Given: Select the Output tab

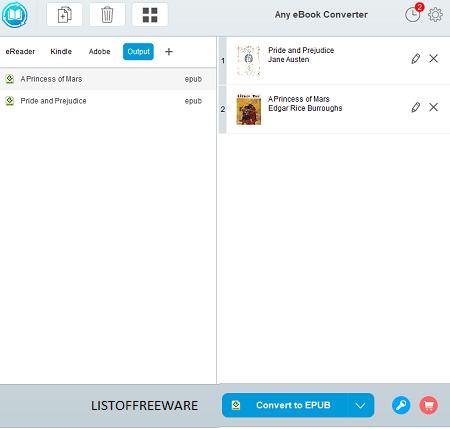Looking at the screenshot, I should click(x=138, y=52).
